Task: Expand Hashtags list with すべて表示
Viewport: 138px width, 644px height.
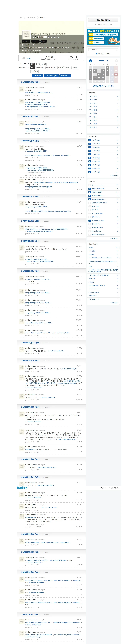Action: 114,303
